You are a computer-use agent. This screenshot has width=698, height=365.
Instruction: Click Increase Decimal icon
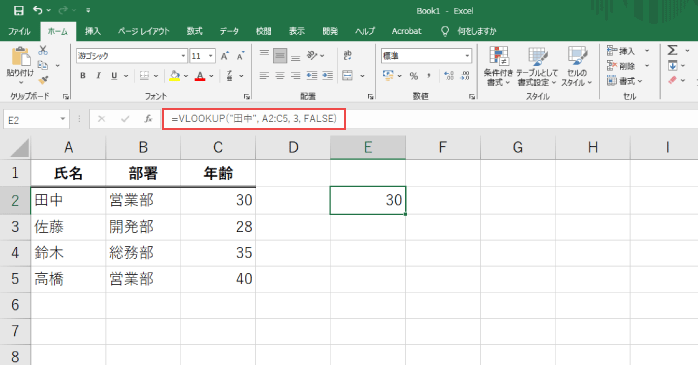pos(449,76)
